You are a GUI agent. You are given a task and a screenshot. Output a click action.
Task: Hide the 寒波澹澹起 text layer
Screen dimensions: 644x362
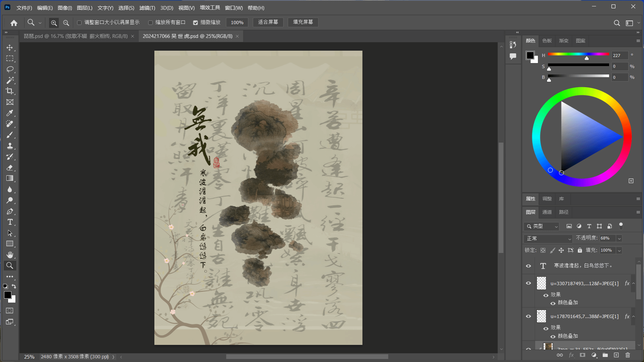pyautogui.click(x=528, y=266)
